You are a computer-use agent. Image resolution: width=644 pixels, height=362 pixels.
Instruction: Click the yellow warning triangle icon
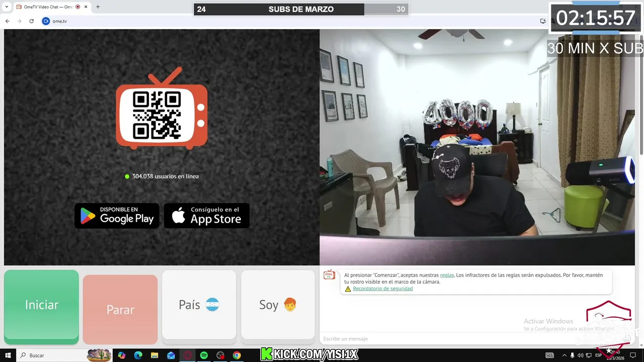coord(348,289)
